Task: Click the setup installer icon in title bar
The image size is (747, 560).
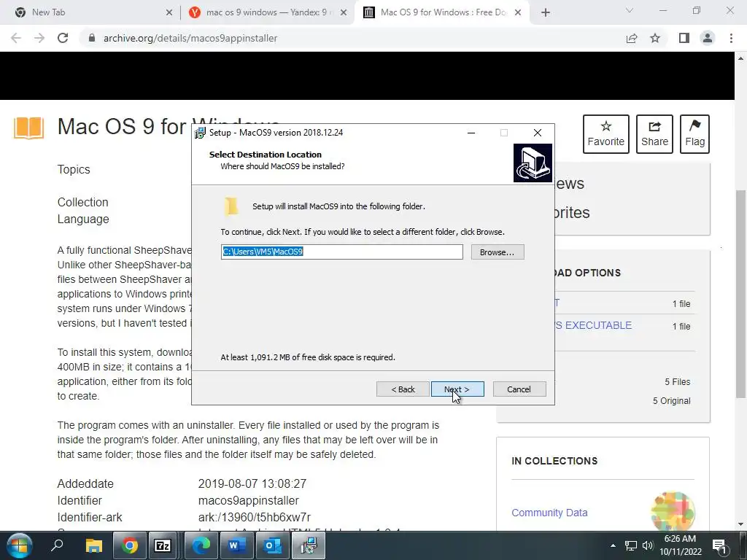Action: click(x=200, y=133)
